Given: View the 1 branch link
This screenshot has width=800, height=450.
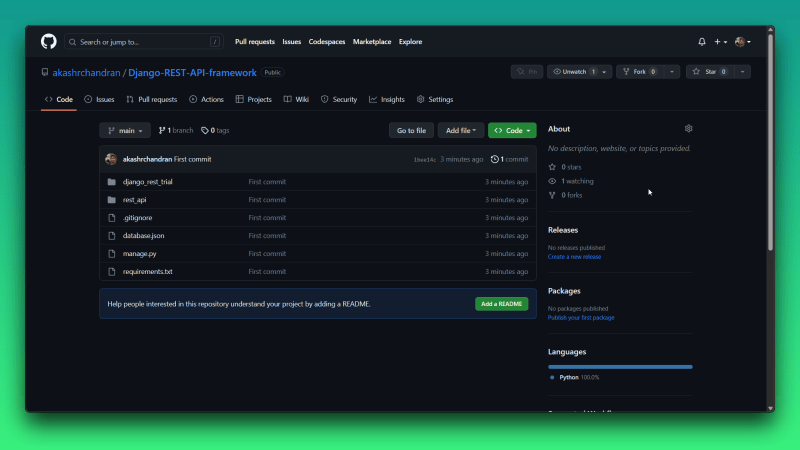Looking at the screenshot, I should point(176,131).
